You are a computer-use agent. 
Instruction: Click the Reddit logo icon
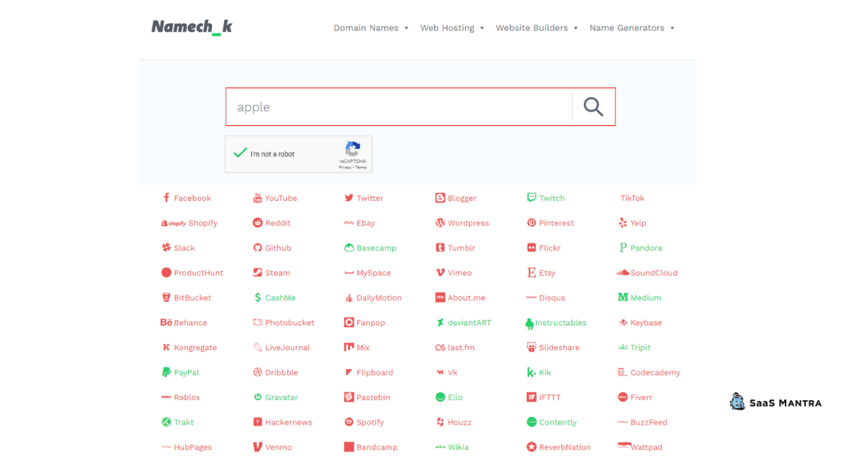[x=258, y=223]
